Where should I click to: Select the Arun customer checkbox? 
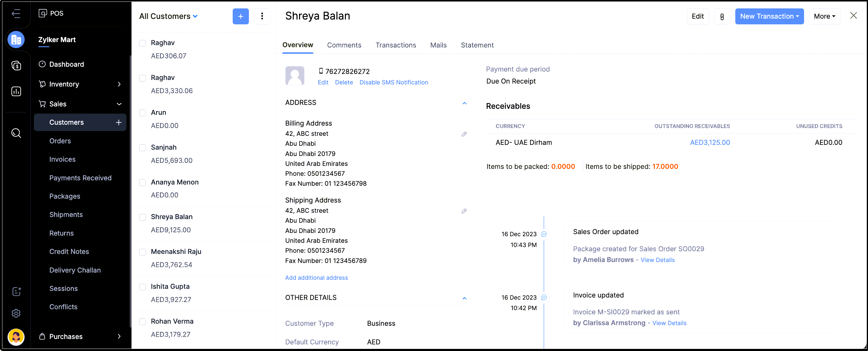(x=143, y=113)
